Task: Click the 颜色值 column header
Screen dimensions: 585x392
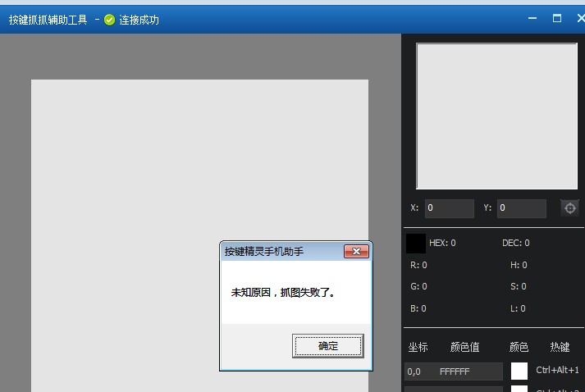Action: [x=464, y=347]
